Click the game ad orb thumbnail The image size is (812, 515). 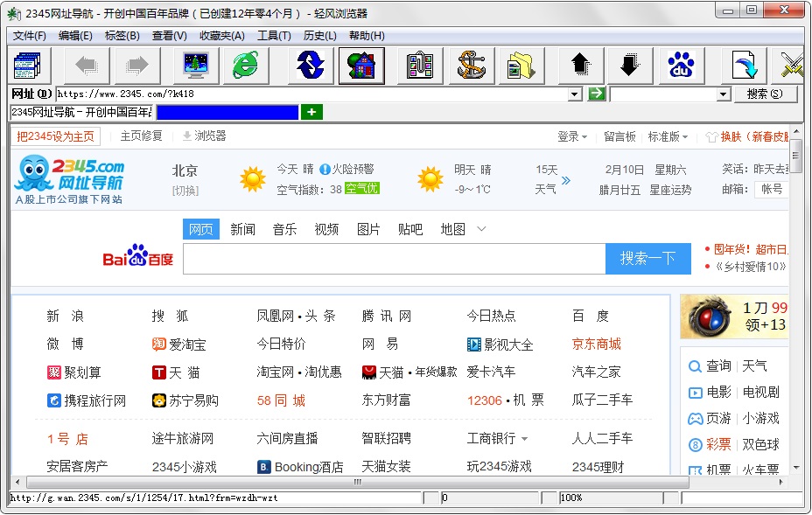(x=710, y=317)
